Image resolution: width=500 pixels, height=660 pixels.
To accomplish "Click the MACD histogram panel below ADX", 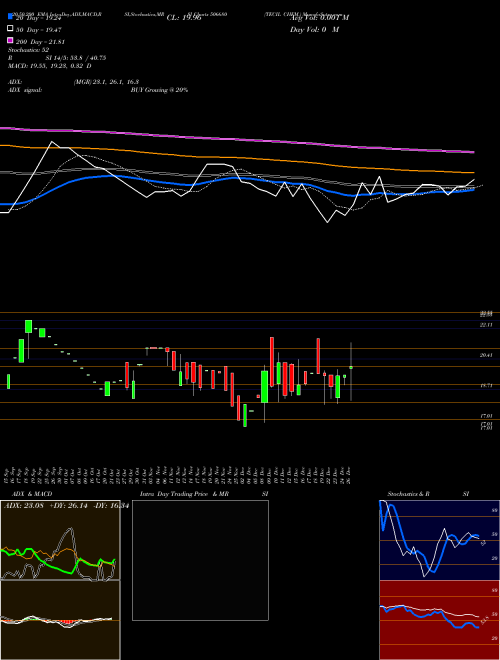I will [60, 620].
